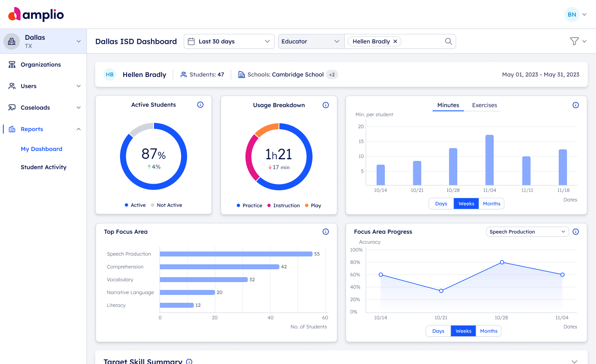Screen dimensions: 596x364
Task: Expand the filter dropdown chevron
Action: click(584, 41)
